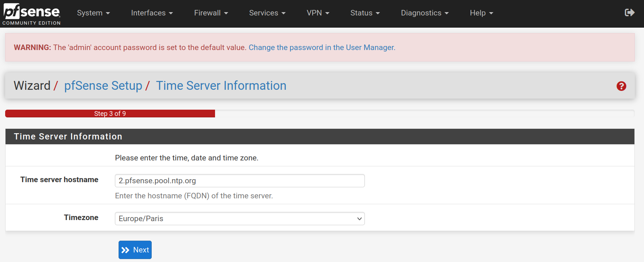Click the 'Please enter the time, date and time zone.' text
644x262 pixels.
(187, 158)
